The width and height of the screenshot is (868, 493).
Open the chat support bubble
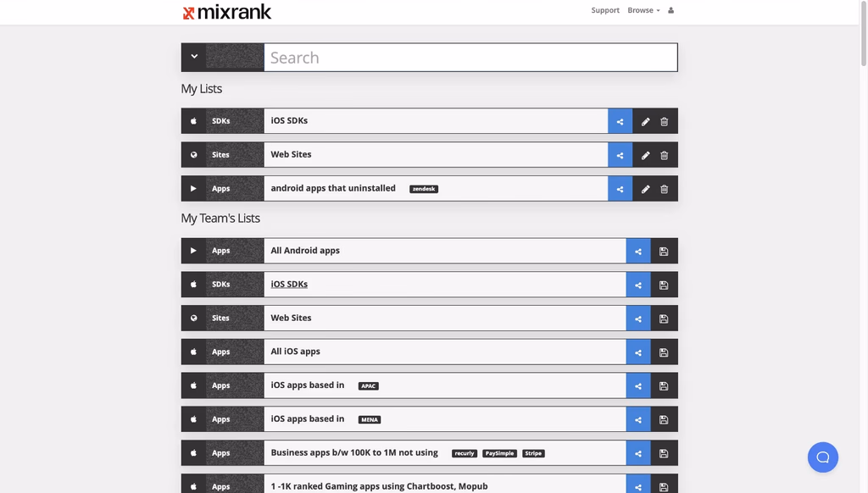[822, 457]
